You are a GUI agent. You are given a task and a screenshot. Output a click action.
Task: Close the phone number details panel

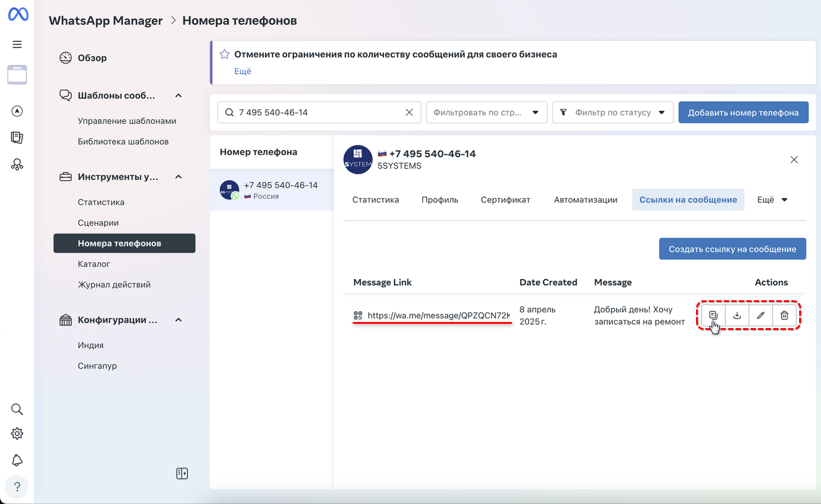point(794,160)
